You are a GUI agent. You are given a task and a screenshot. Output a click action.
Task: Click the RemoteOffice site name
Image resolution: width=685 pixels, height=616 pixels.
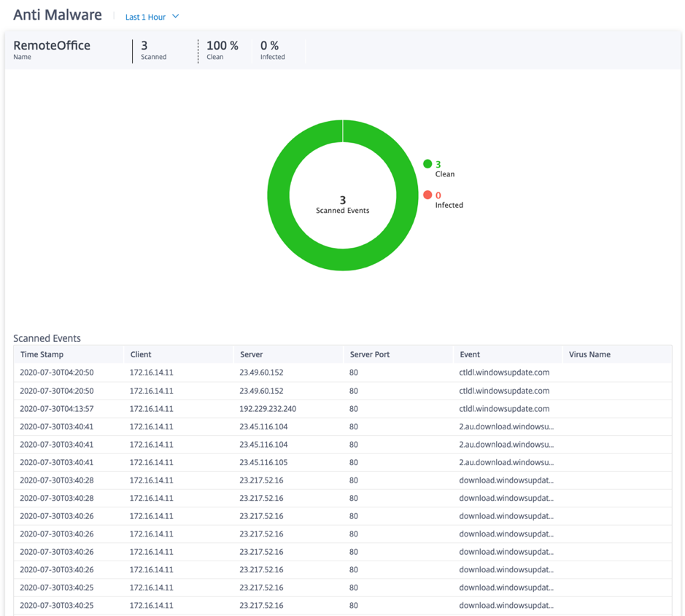click(x=52, y=45)
